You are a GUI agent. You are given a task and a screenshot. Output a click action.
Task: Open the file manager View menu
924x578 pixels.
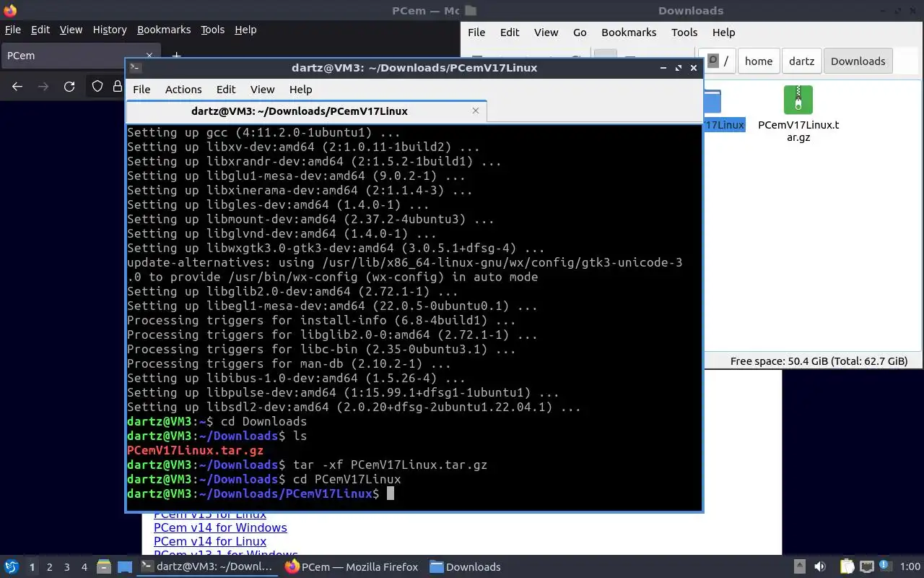(546, 32)
